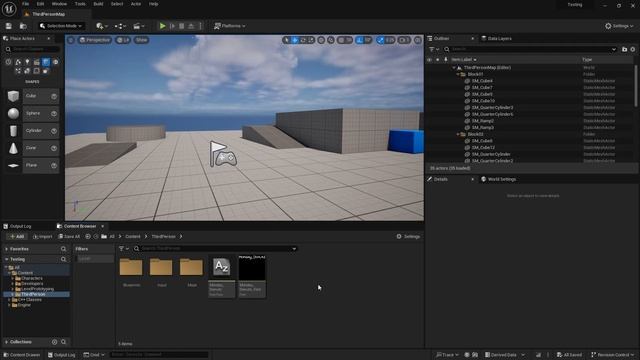The width and height of the screenshot is (640, 360).
Task: Collapse the Block02 folder in Outliner
Action: [x=458, y=134]
